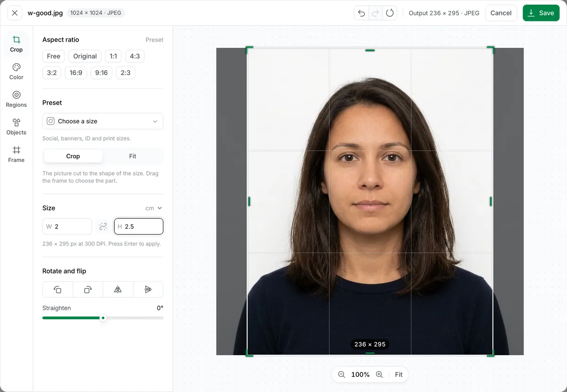
Task: Toggle the aspect ratio link lock icon
Action: click(x=103, y=226)
